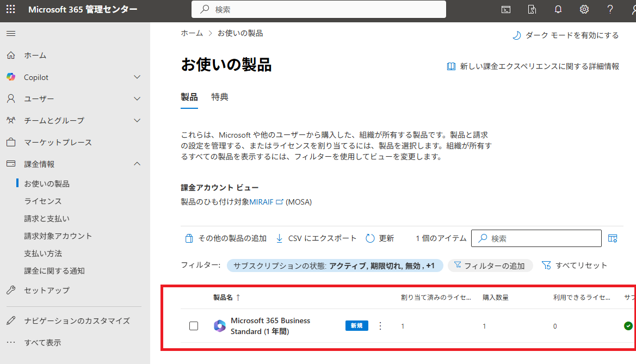Open ライセンス in the sidebar
Image resolution: width=636 pixels, height=364 pixels.
[x=43, y=201]
